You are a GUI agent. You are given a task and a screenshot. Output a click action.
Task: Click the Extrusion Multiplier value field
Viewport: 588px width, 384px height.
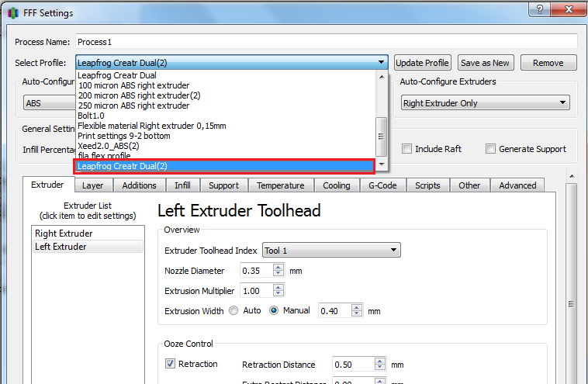pos(257,291)
